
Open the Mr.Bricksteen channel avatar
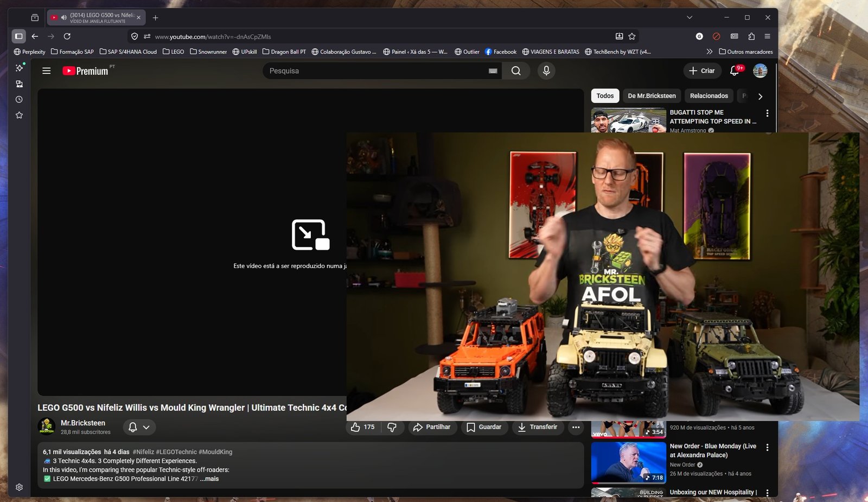[47, 427]
